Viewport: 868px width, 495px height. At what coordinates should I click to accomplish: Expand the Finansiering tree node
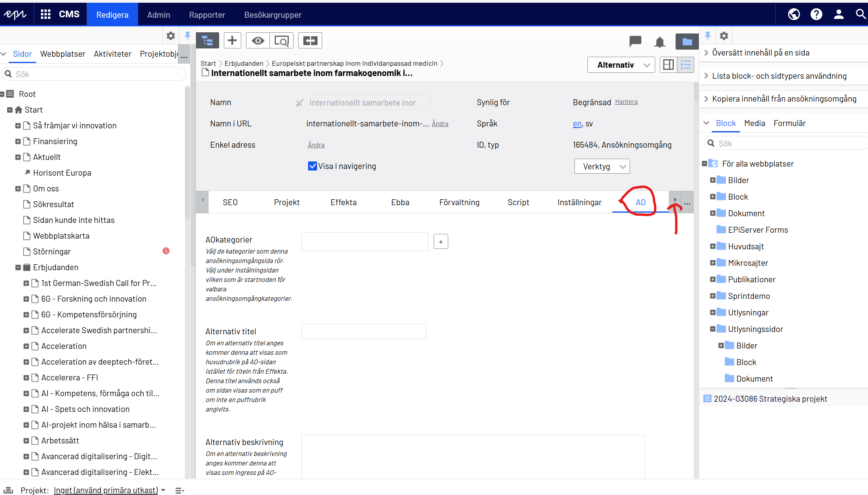tap(18, 141)
